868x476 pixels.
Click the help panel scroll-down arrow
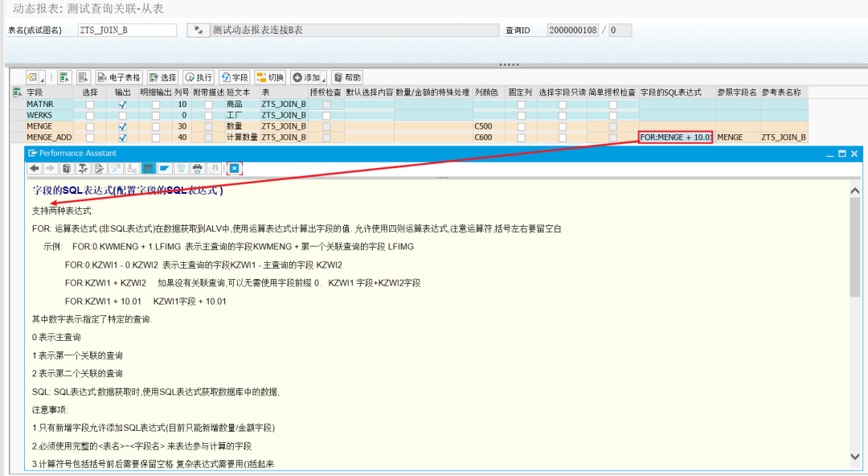[x=854, y=457]
